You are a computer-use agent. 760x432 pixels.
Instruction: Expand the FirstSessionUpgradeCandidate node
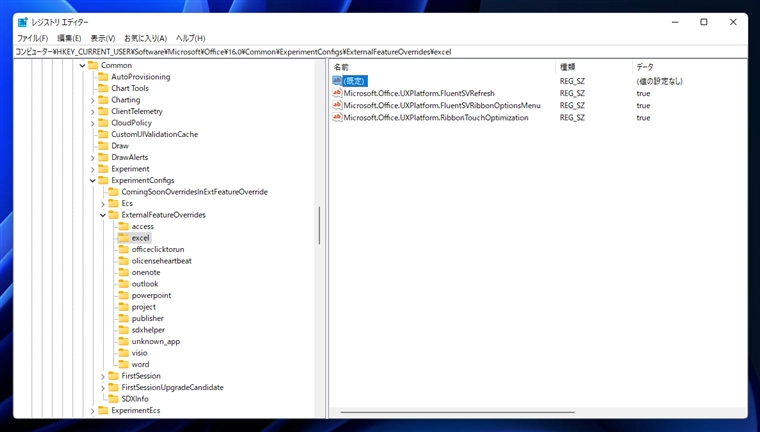(x=103, y=388)
